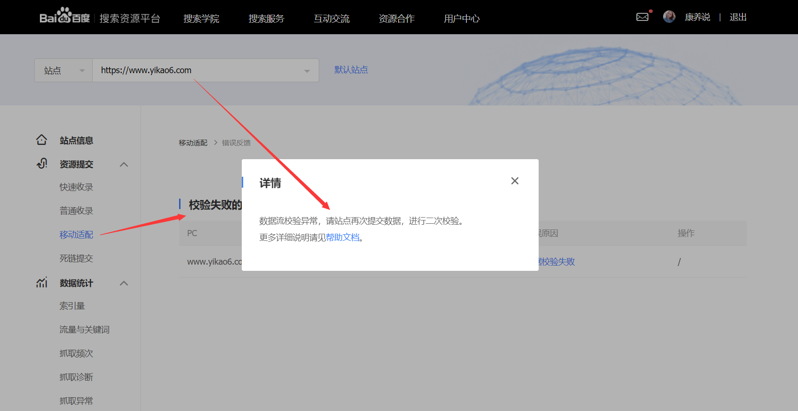
Task: Collapse the 资源提交 section
Action: (x=124, y=164)
